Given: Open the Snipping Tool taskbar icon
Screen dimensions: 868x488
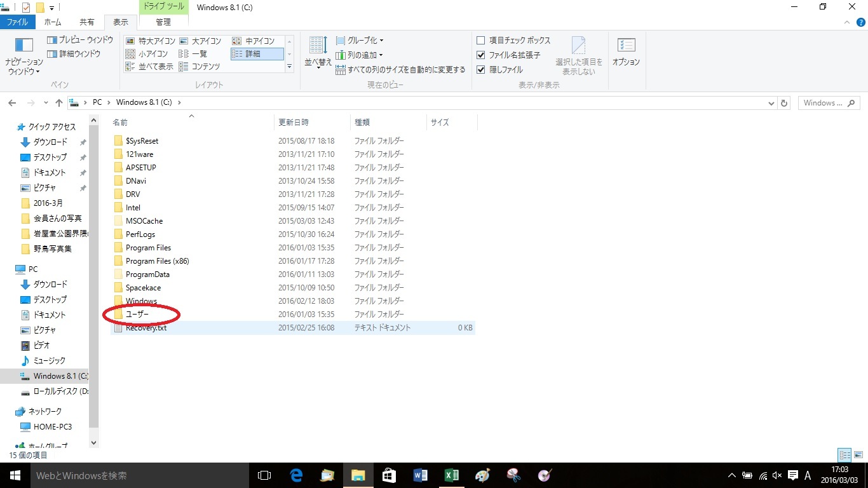Looking at the screenshot, I should click(514, 475).
